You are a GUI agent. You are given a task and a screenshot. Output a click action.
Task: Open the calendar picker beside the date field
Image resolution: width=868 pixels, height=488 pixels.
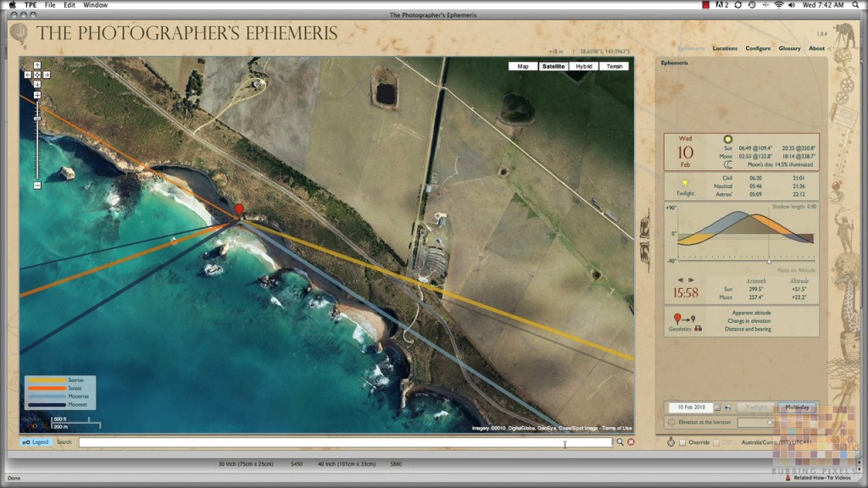coord(717,408)
